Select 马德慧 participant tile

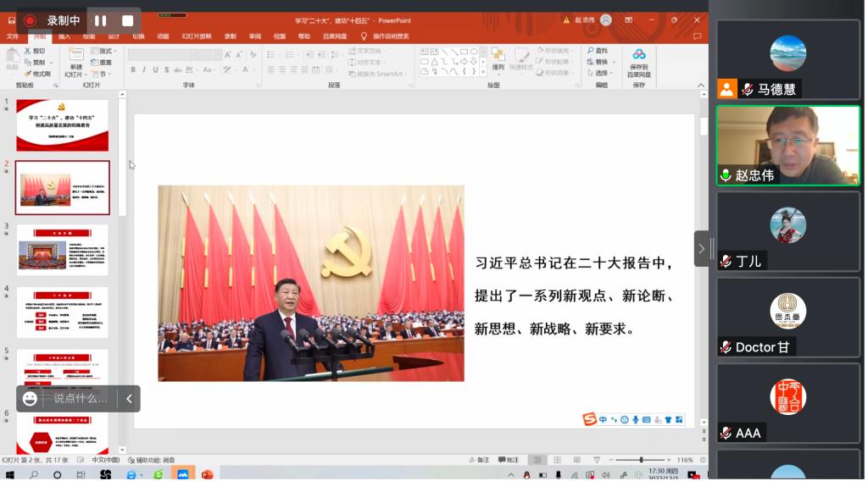click(x=788, y=60)
